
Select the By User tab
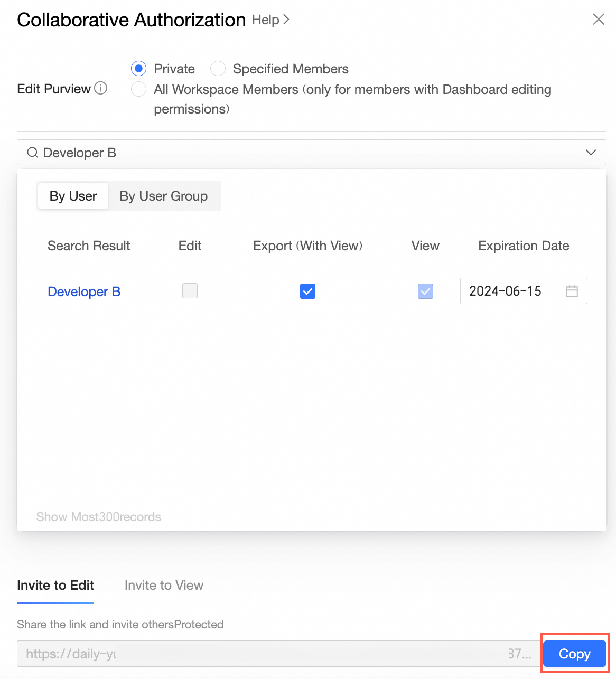[x=73, y=196]
